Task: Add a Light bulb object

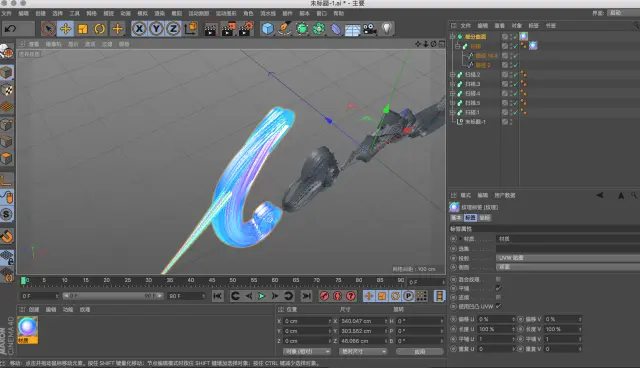Action: [387, 29]
